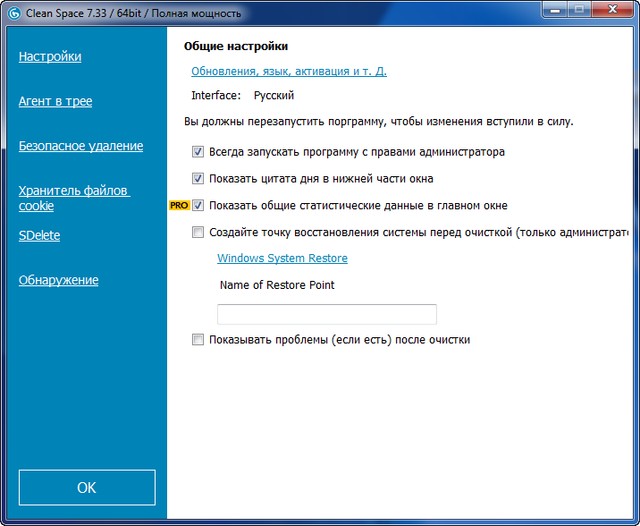
Task: Select the SDelete sidebar entry
Action: click(39, 235)
